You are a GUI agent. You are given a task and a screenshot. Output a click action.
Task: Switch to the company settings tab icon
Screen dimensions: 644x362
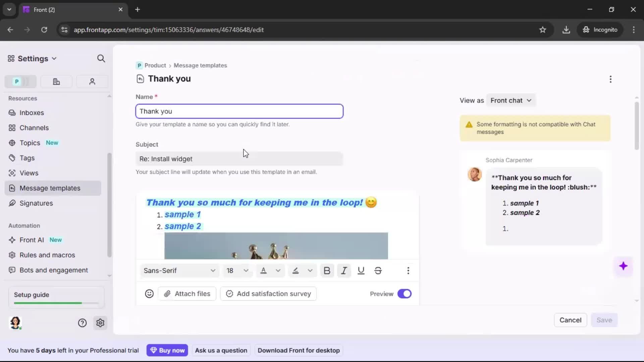pyautogui.click(x=56, y=81)
